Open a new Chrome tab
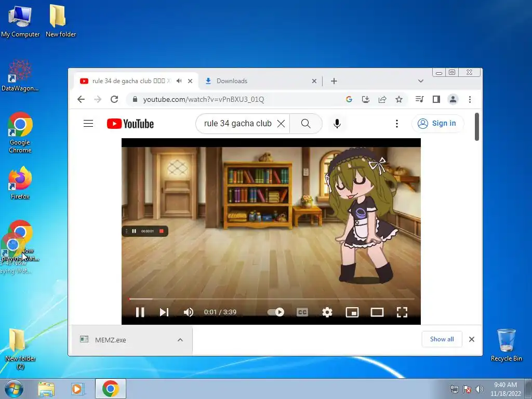This screenshot has width=532, height=399. 334,81
